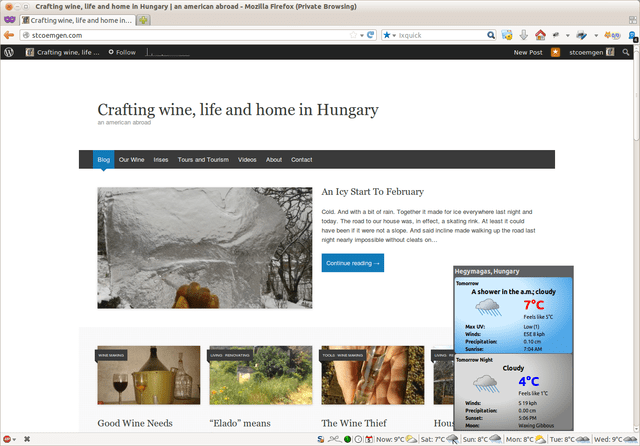Click the TOOLS, WINE MAKING tag on third card
Viewport: 640px width, 446px height.
point(342,355)
